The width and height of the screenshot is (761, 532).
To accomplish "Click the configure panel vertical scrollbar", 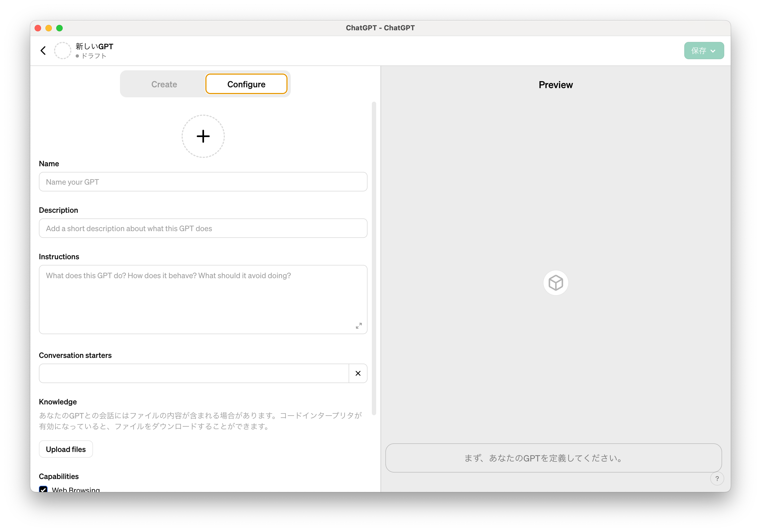I will pyautogui.click(x=374, y=258).
